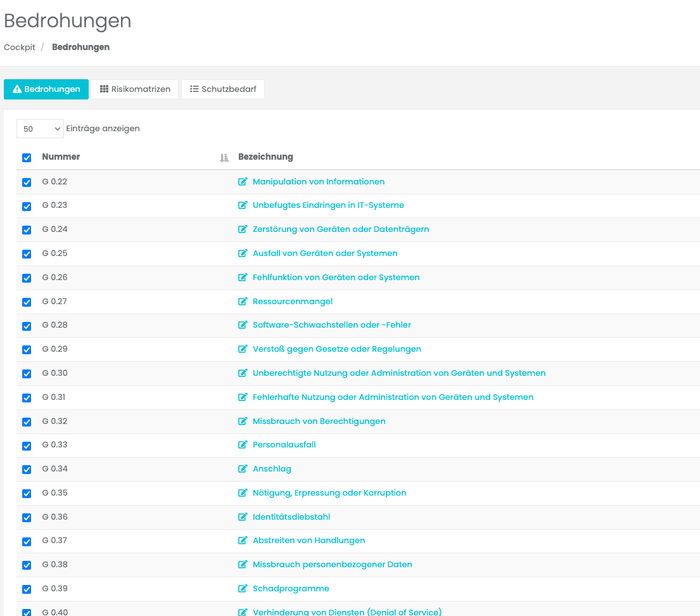Click the G 0.38 number cell

pos(55,564)
